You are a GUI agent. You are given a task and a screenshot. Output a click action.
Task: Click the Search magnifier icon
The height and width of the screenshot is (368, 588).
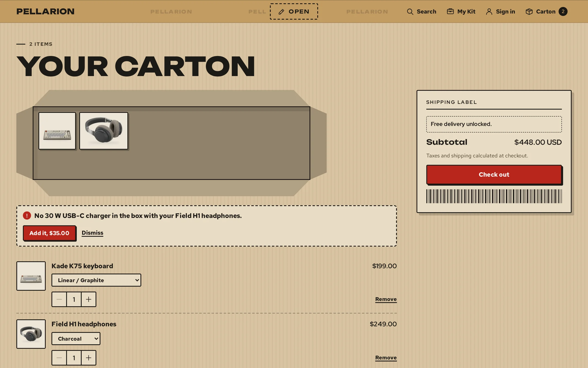tap(410, 12)
